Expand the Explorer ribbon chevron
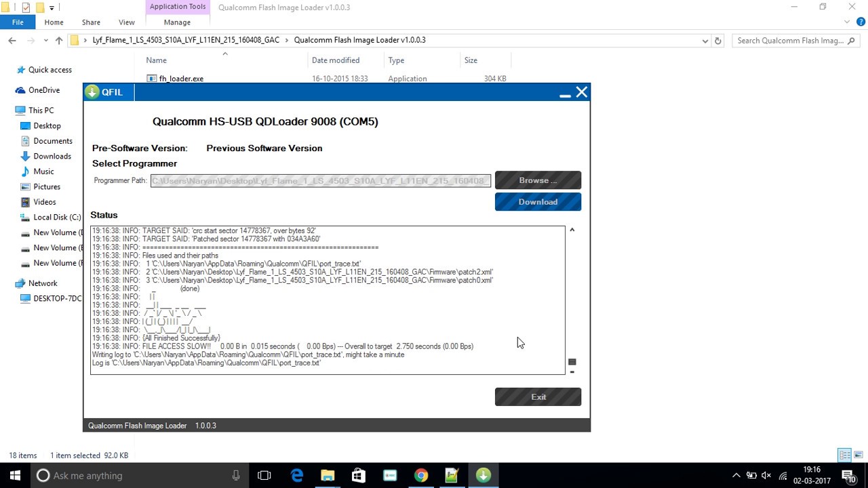This screenshot has width=868, height=488. pyautogui.click(x=847, y=22)
